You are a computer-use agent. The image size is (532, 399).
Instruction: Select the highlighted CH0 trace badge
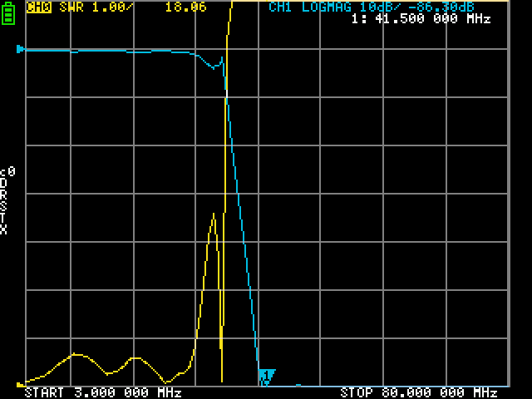click(x=37, y=7)
